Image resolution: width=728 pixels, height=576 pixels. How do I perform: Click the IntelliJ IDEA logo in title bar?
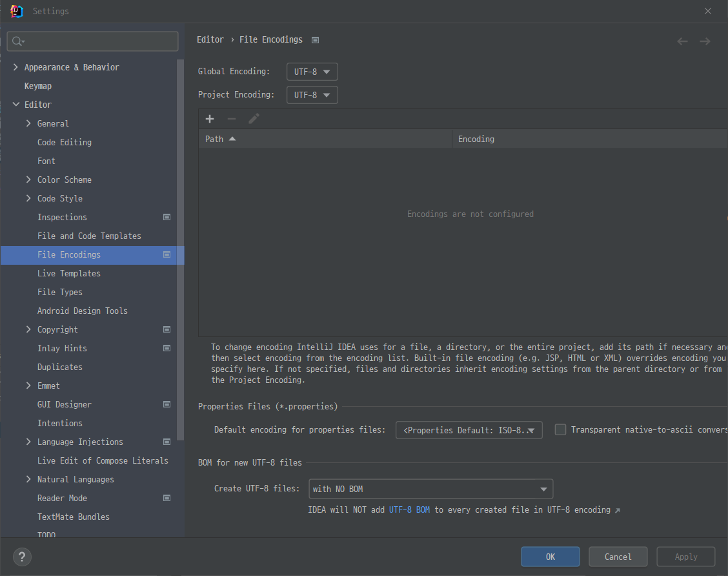pyautogui.click(x=17, y=11)
